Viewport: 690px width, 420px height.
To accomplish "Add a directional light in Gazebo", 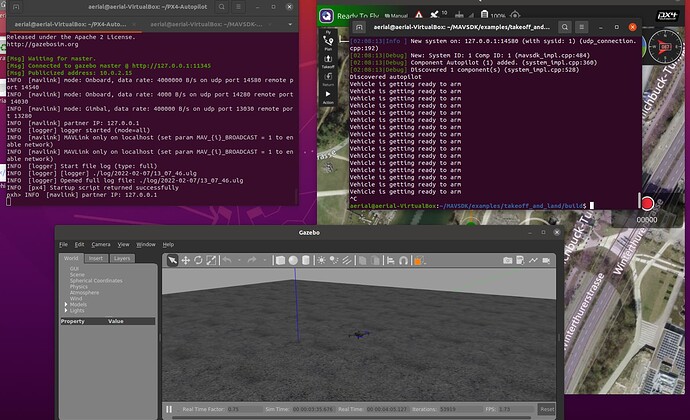I will (347, 261).
